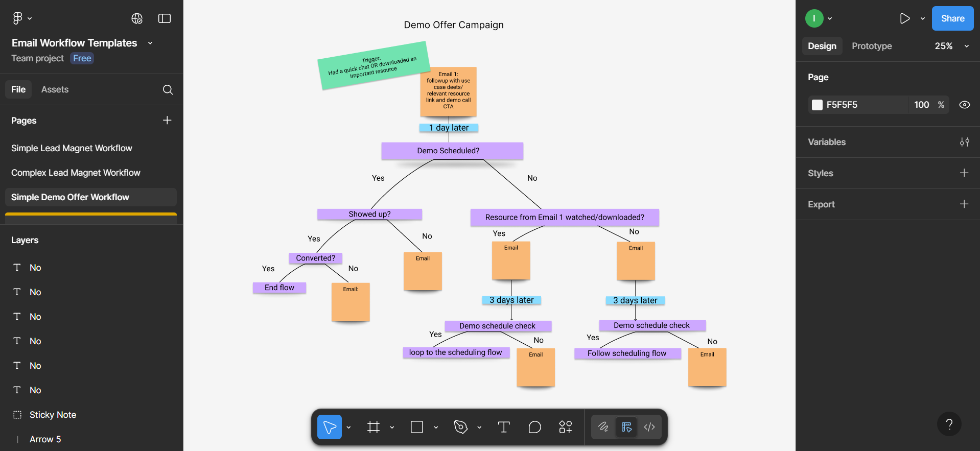Click the Share button
This screenshot has height=451, width=980.
click(952, 18)
